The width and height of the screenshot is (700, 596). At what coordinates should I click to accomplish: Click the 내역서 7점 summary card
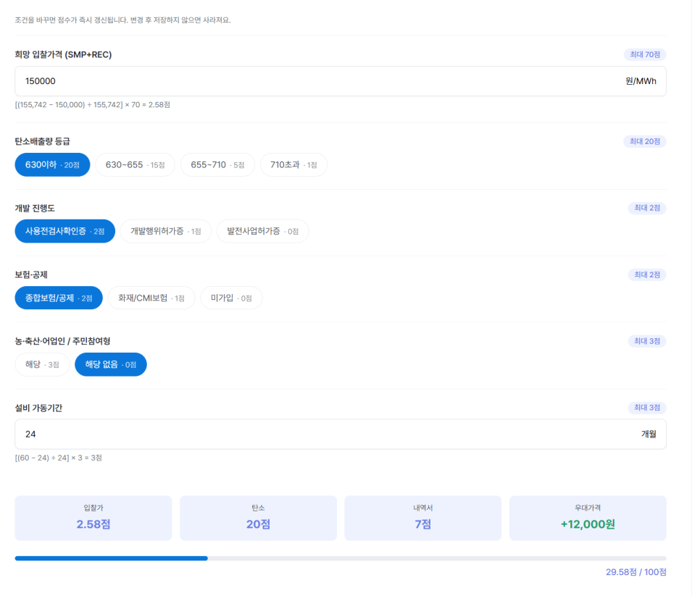pyautogui.click(x=422, y=519)
